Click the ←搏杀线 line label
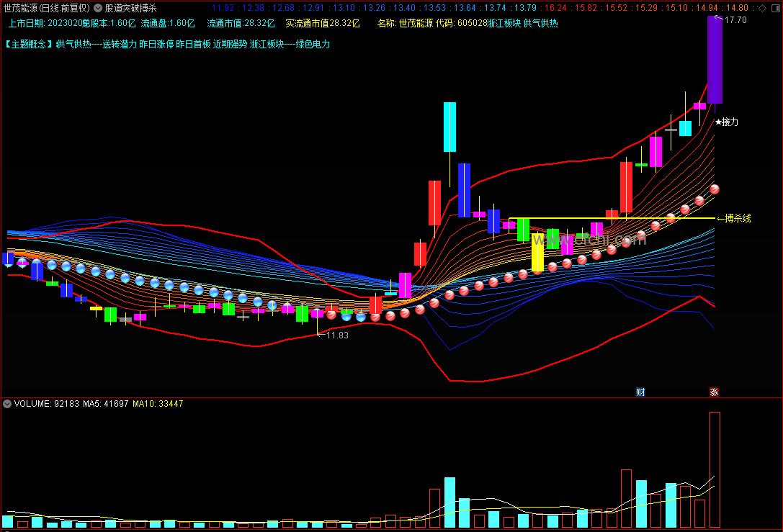This screenshot has width=783, height=532. 734,218
